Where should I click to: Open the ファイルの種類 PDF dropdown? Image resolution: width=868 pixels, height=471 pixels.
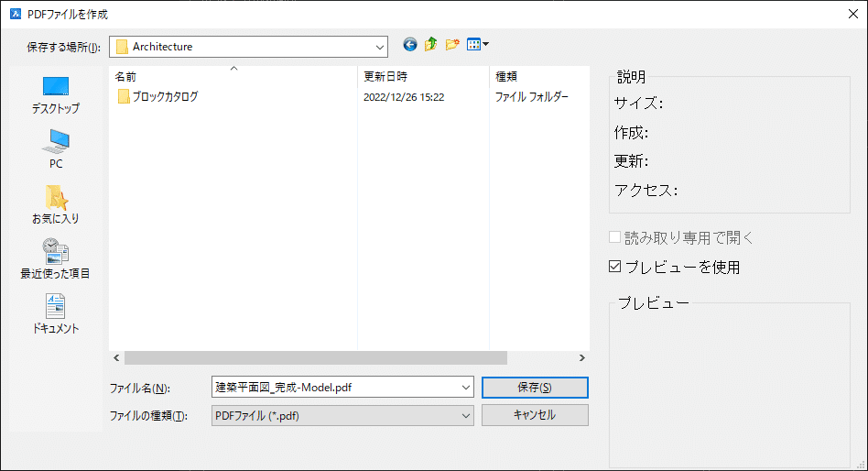click(342, 416)
